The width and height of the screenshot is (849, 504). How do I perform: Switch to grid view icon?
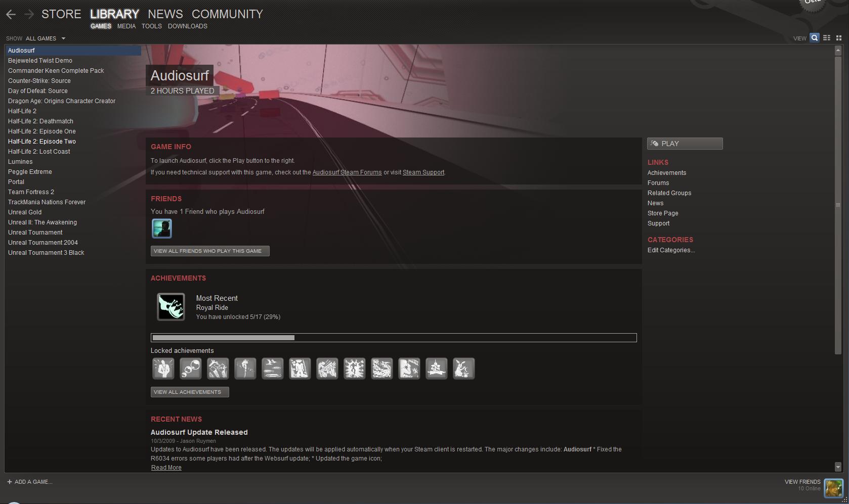point(838,38)
